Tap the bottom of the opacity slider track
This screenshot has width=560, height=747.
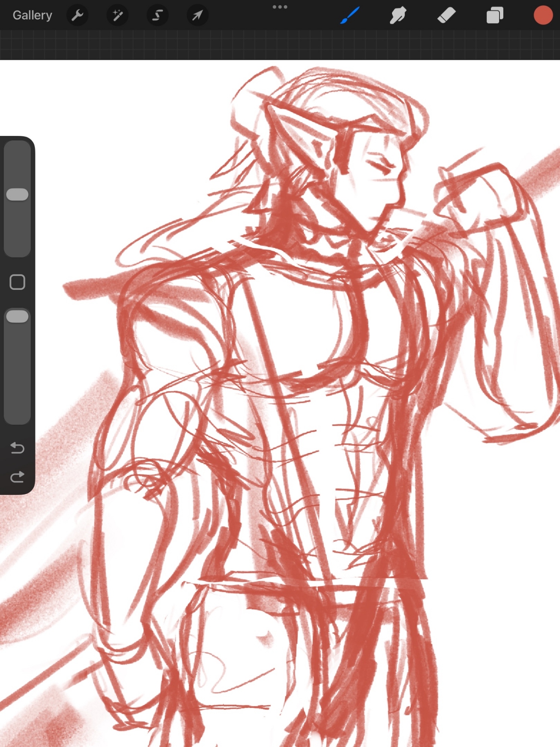click(x=18, y=415)
